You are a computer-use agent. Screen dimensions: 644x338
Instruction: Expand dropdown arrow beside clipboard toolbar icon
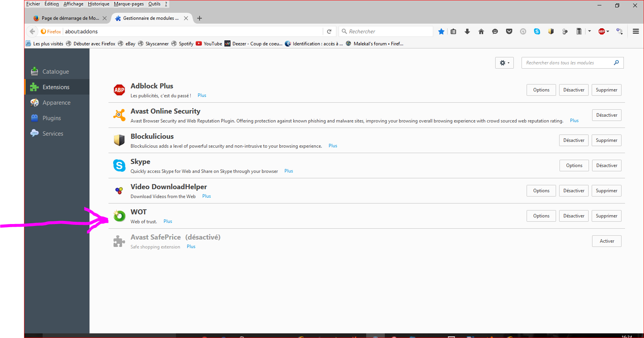589,31
